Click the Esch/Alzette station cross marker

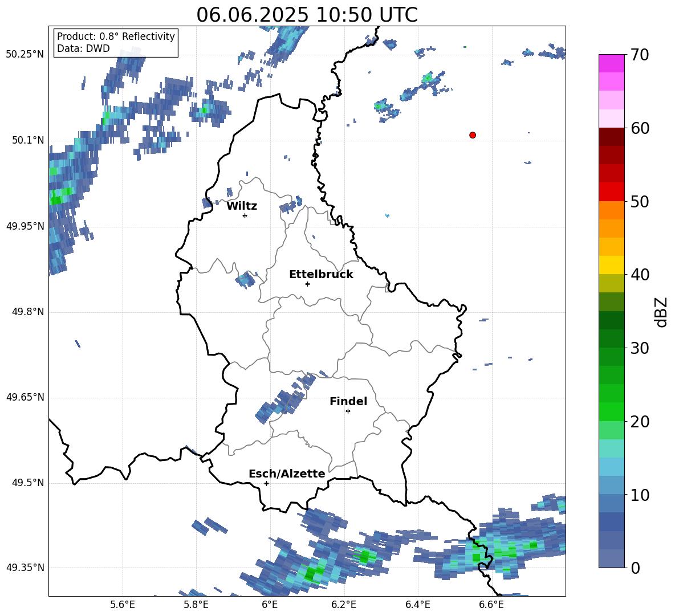click(x=266, y=483)
